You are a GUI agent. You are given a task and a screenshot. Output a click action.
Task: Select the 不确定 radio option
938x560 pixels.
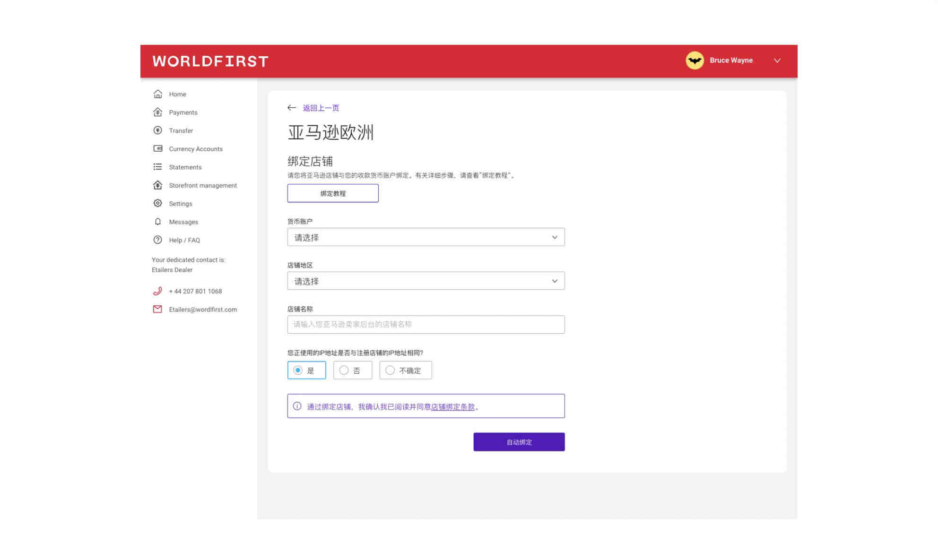tap(406, 370)
